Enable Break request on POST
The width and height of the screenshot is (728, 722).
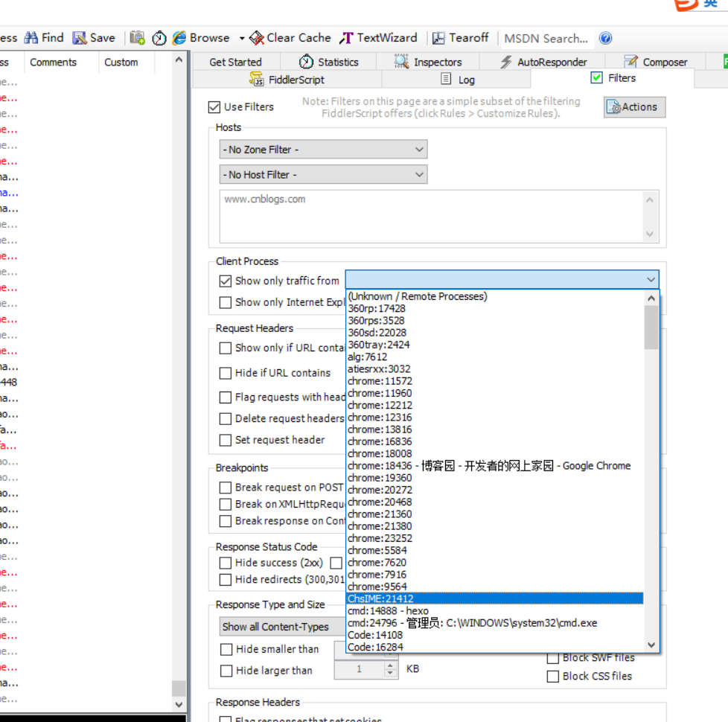coord(226,488)
